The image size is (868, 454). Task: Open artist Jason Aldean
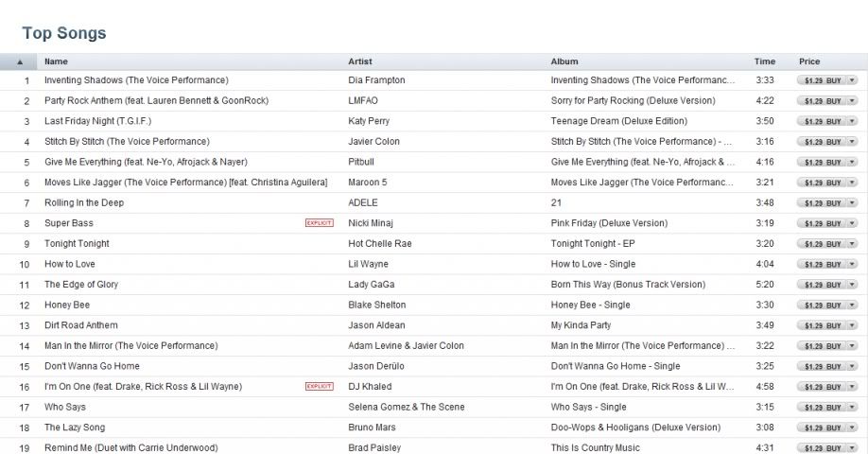click(x=376, y=325)
